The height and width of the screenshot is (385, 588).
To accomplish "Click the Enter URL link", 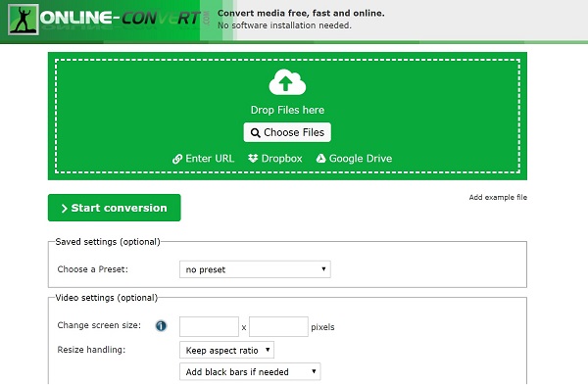I will tap(210, 159).
